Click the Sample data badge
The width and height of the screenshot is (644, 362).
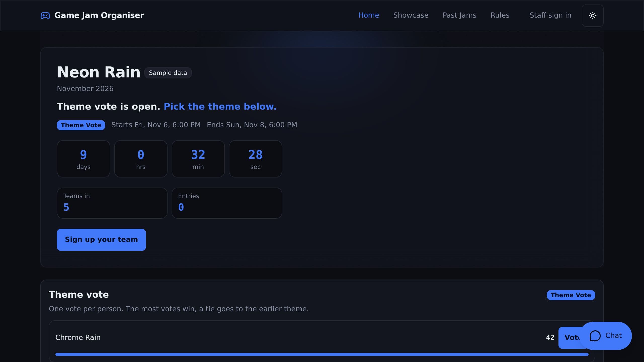coord(168,73)
